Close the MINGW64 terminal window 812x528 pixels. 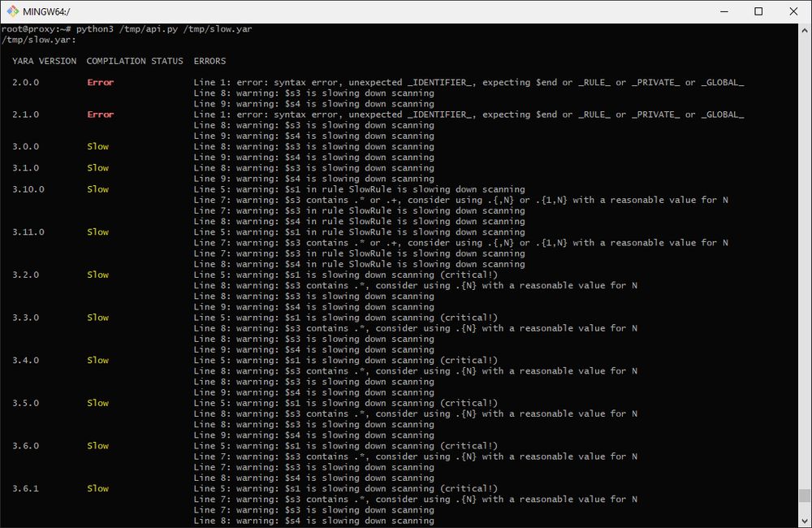[793, 11]
